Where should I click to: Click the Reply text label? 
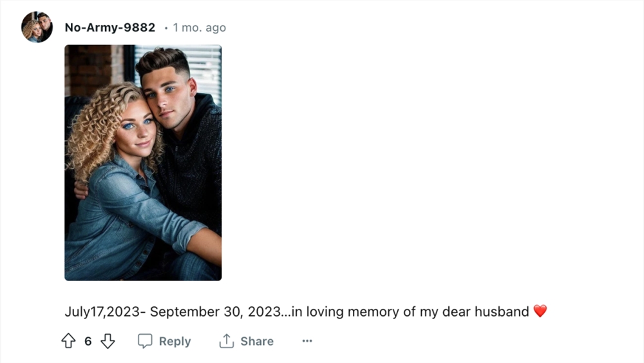tap(175, 341)
